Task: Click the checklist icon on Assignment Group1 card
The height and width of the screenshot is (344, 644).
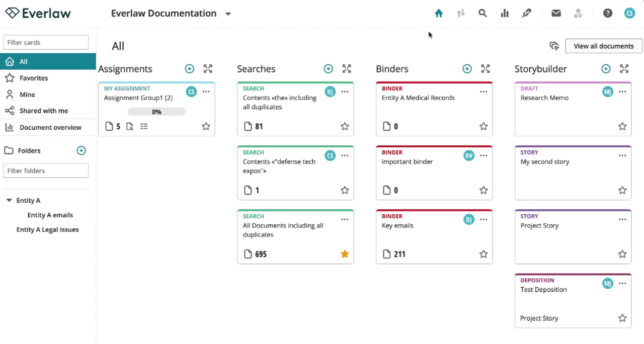Action: point(144,127)
